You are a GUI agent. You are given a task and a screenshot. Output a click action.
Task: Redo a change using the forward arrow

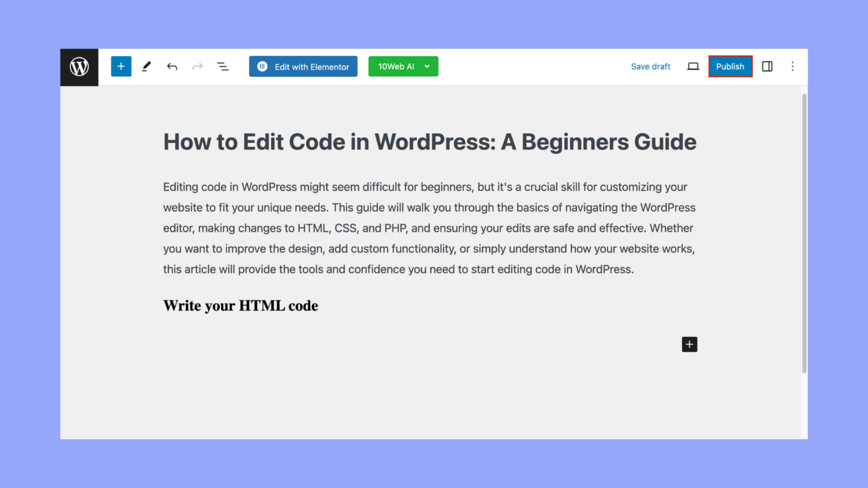197,66
